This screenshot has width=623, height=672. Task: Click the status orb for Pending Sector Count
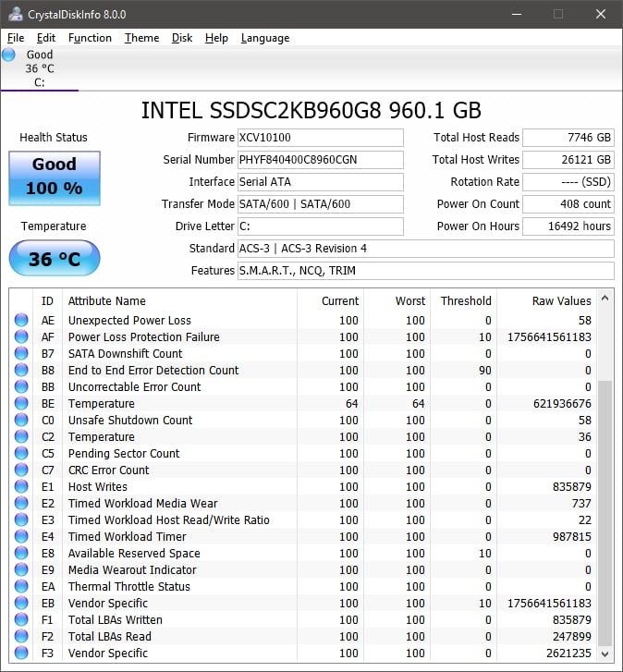click(21, 453)
